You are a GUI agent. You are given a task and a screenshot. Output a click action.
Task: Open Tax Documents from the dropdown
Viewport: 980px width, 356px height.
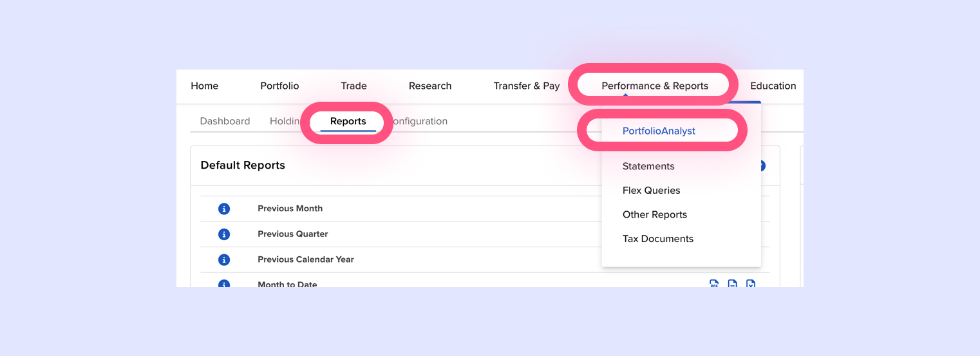(657, 239)
